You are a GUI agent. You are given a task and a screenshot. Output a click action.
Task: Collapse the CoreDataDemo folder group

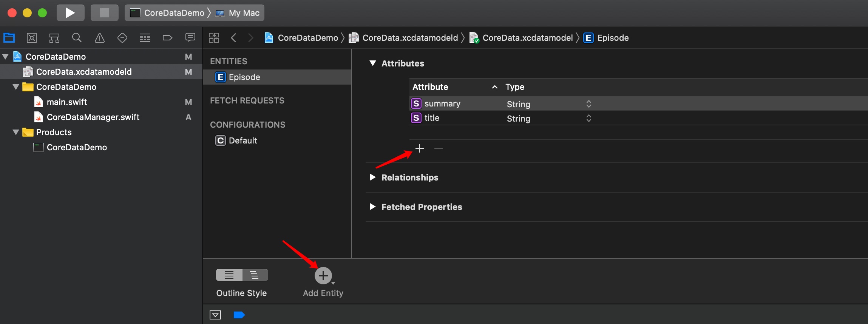click(16, 87)
